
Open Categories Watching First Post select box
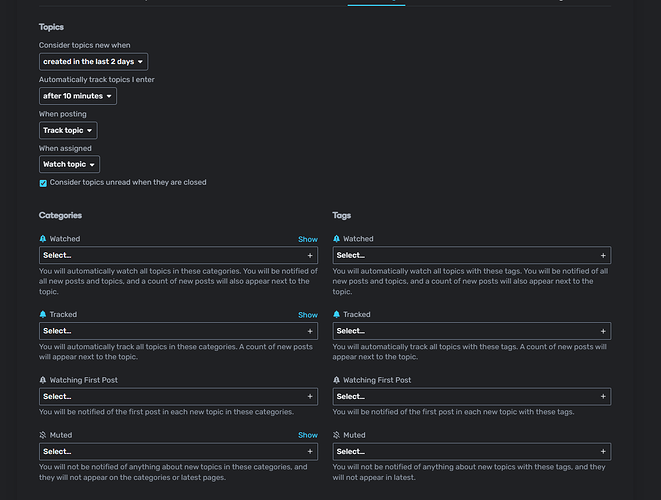click(170, 396)
